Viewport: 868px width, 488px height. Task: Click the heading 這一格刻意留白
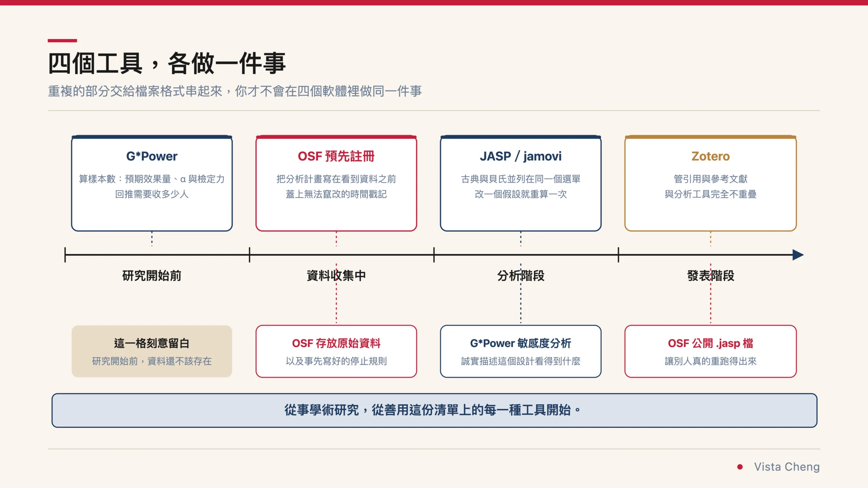(152, 343)
